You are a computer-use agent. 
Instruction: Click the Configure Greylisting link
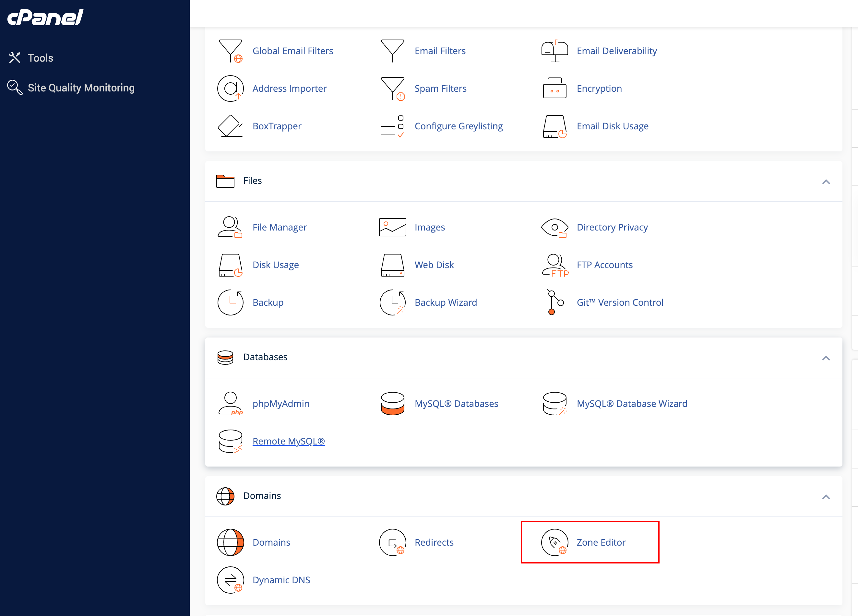pos(459,126)
